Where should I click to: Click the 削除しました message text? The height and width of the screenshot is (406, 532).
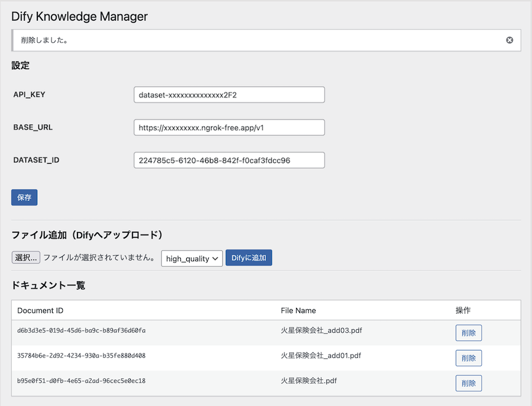pyautogui.click(x=44, y=40)
